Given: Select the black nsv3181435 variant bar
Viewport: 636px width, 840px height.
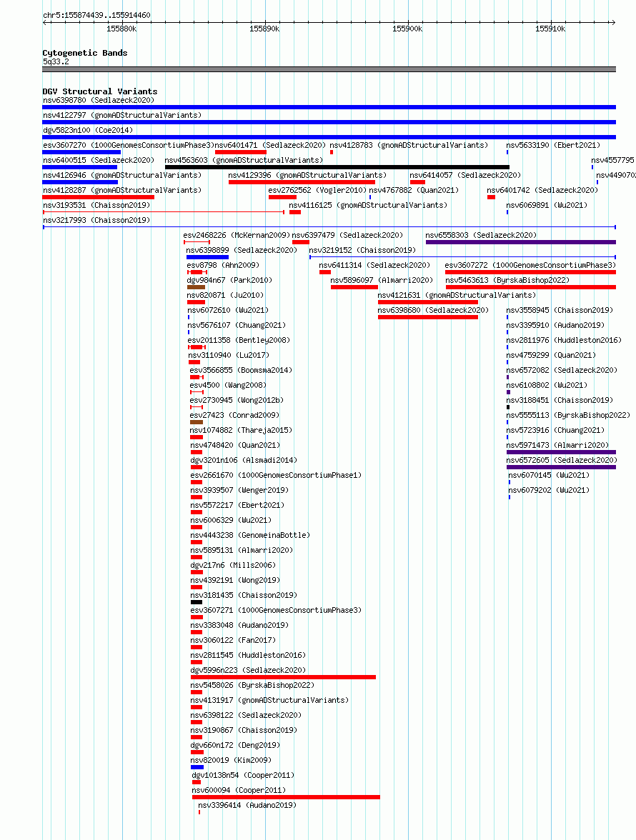Looking at the screenshot, I should coord(197,602).
